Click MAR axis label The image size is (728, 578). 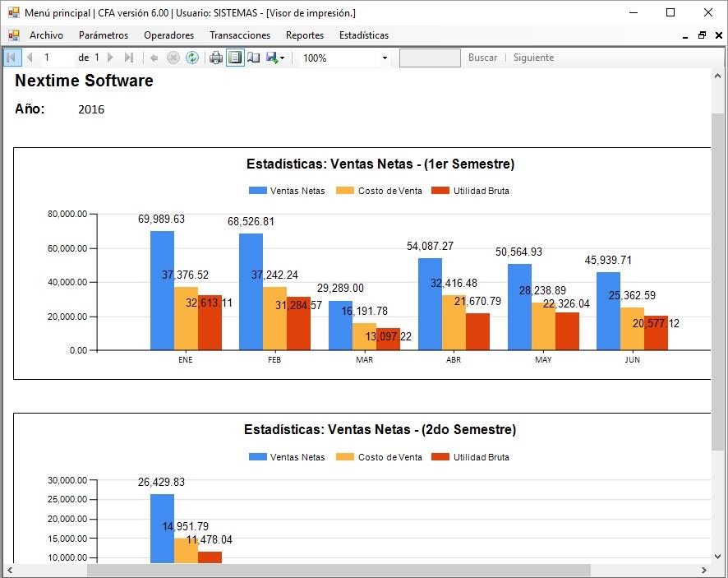point(365,359)
